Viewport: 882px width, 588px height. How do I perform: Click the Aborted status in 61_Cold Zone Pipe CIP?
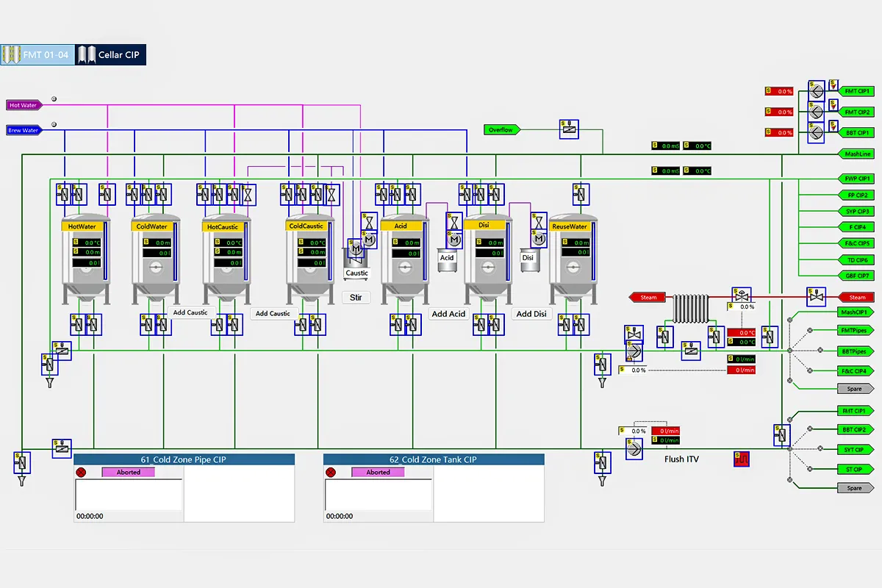pyautogui.click(x=128, y=472)
